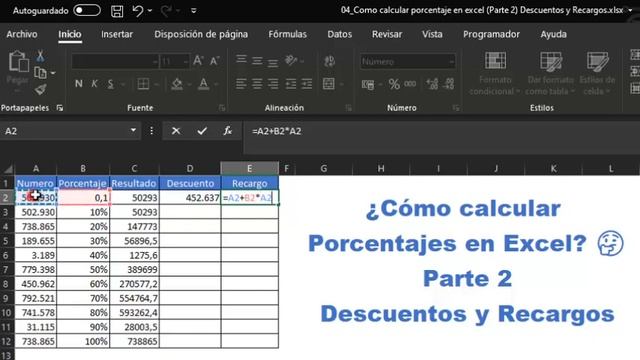
Task: Click the Borders icon
Action: 143,84
